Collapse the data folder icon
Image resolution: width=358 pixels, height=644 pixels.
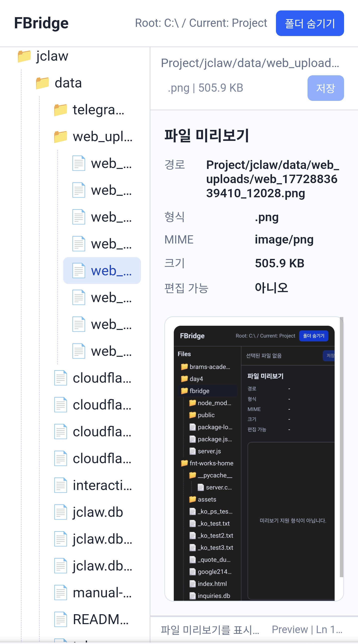[x=42, y=83]
